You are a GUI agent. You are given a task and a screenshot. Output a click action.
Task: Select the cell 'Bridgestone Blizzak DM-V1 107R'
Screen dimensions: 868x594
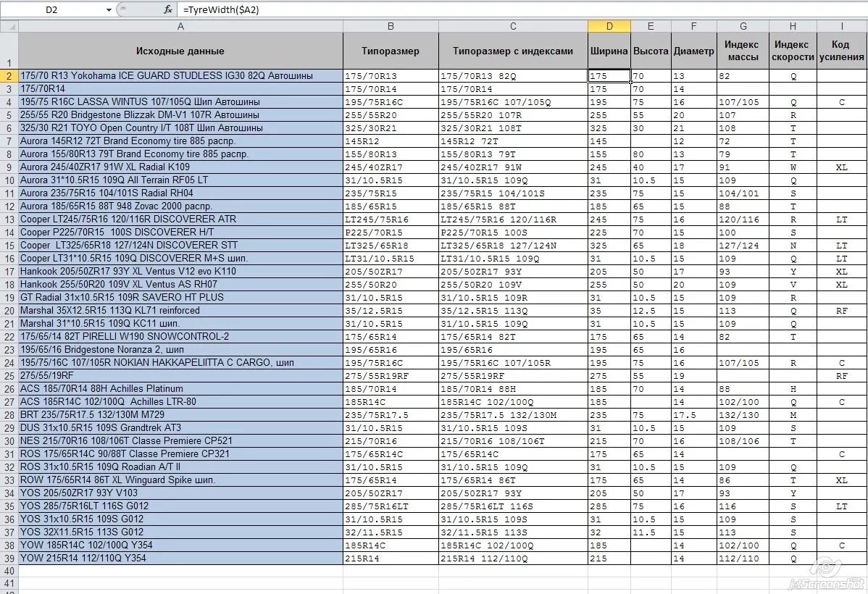180,115
